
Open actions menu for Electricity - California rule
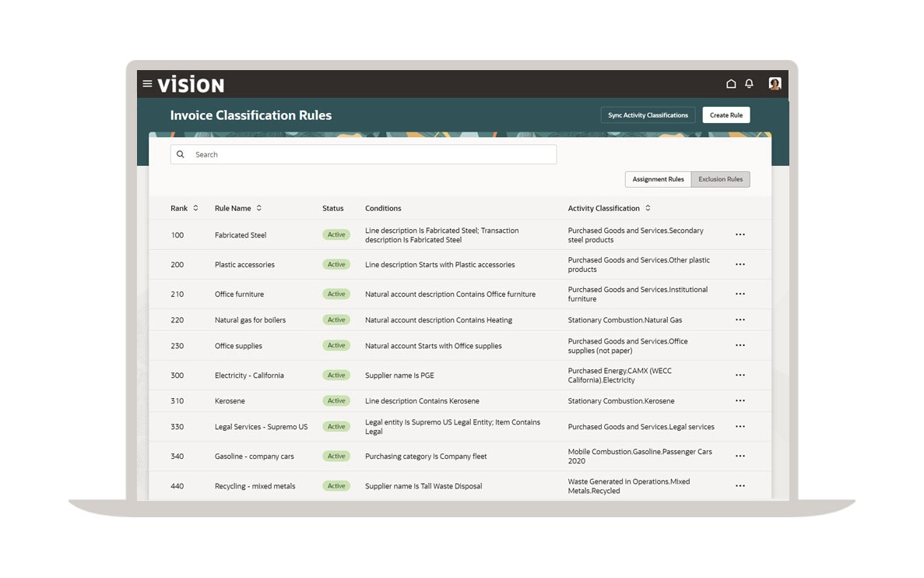point(740,375)
